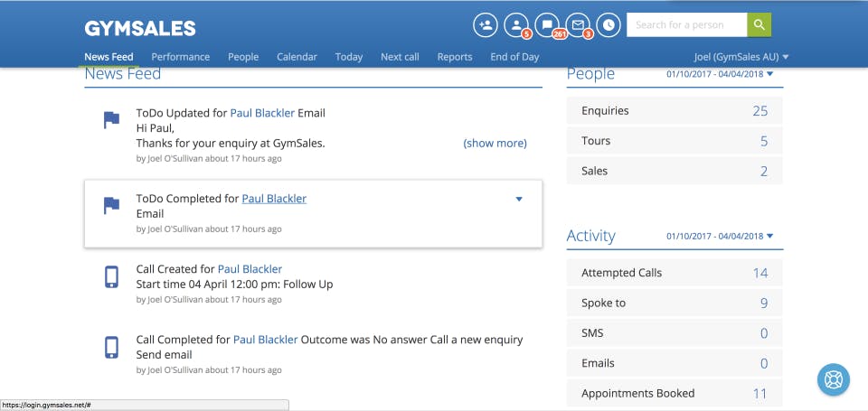Viewport: 868px width, 411px height.
Task: Click the GymSales logo
Action: coord(140,28)
